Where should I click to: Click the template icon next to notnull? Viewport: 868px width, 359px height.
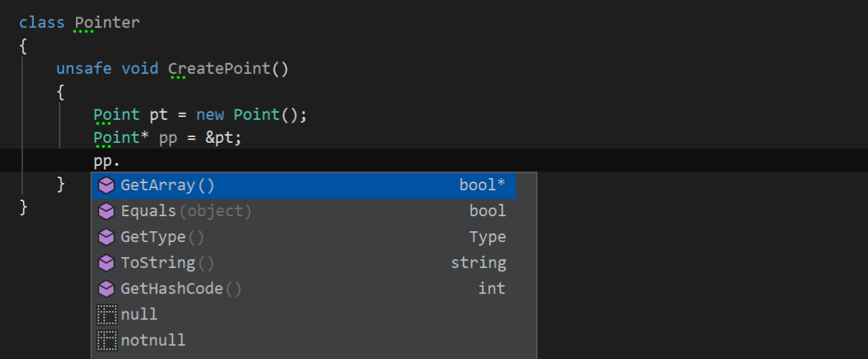tap(106, 340)
